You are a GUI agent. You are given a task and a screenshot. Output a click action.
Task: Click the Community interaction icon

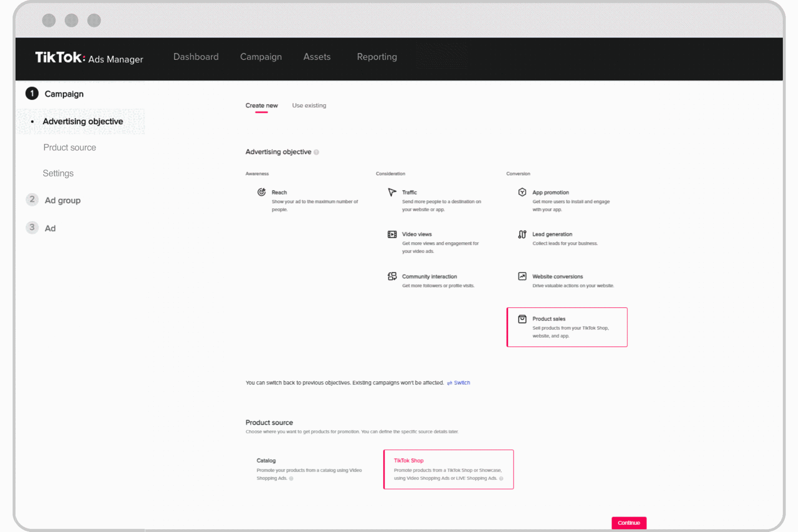[392, 276]
